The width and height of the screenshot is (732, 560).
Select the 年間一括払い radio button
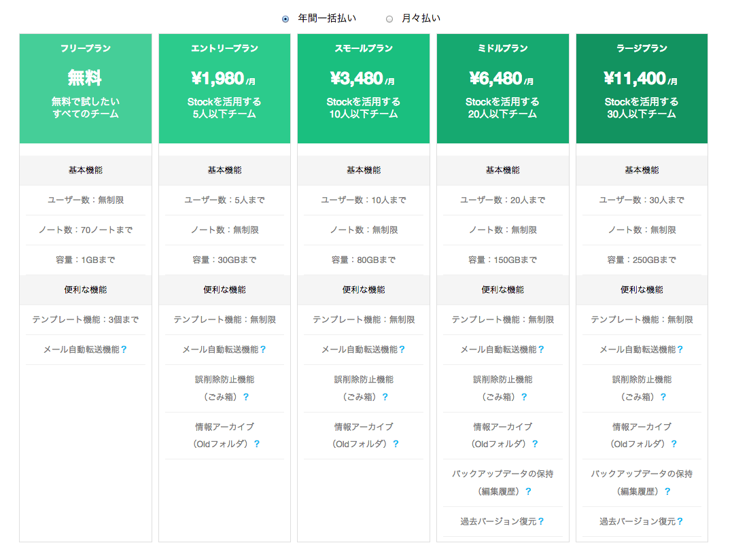(285, 19)
